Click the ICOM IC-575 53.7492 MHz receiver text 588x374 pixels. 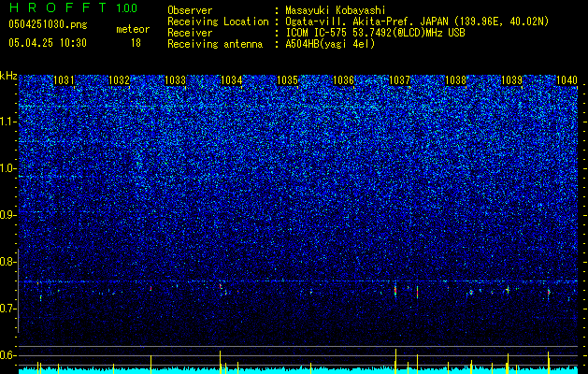click(375, 33)
